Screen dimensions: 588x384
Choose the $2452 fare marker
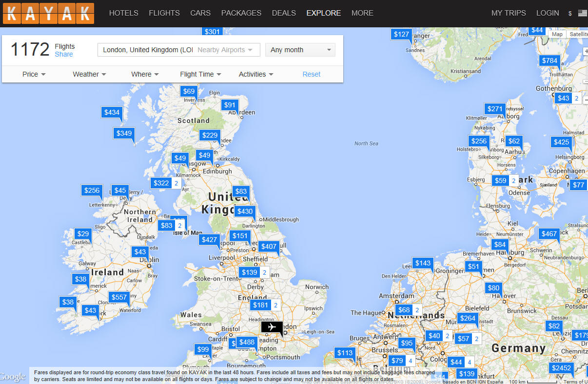560,368
